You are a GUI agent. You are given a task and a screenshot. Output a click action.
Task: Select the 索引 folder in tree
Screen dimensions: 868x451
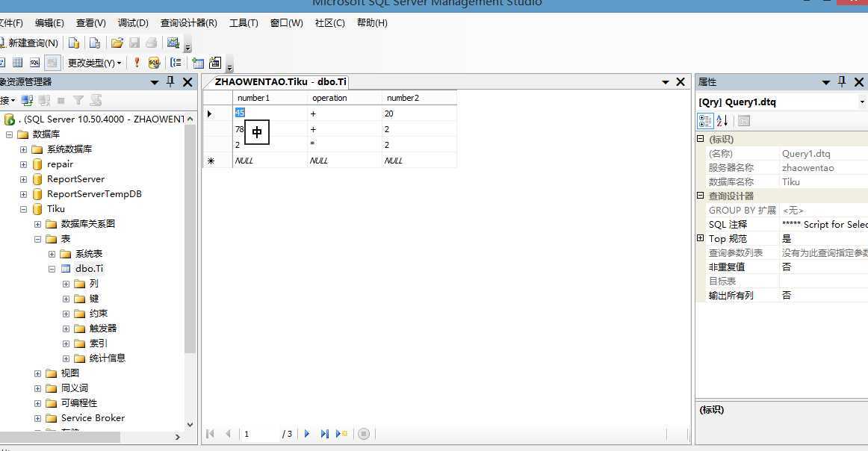tap(98, 343)
